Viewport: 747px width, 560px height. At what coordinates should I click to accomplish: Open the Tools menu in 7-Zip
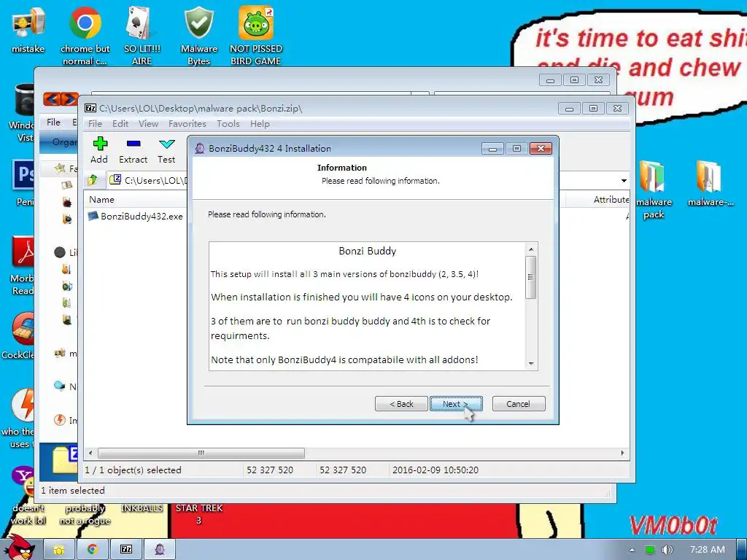(x=228, y=124)
